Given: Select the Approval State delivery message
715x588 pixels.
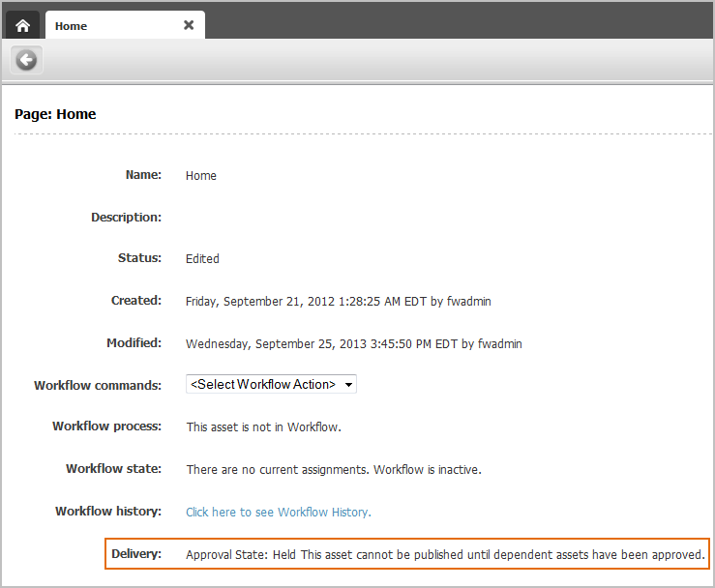Looking at the screenshot, I should [x=445, y=555].
